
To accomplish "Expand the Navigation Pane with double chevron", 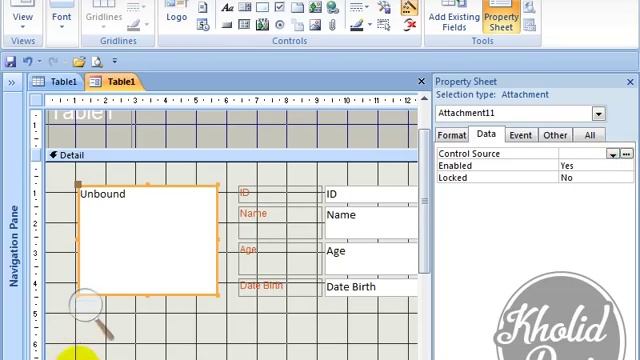I will [12, 83].
